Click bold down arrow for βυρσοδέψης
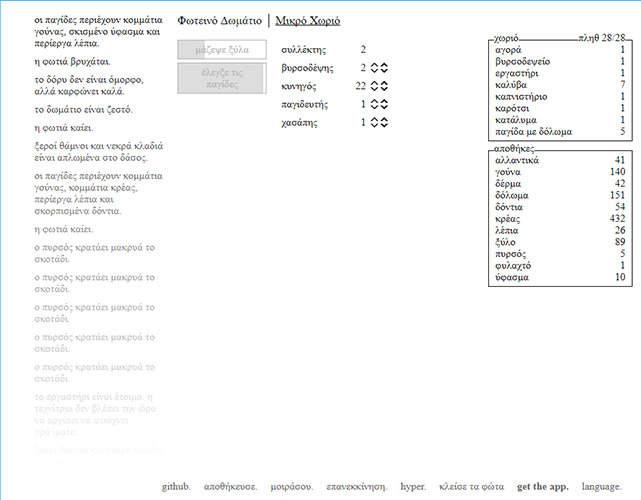 [x=384, y=70]
